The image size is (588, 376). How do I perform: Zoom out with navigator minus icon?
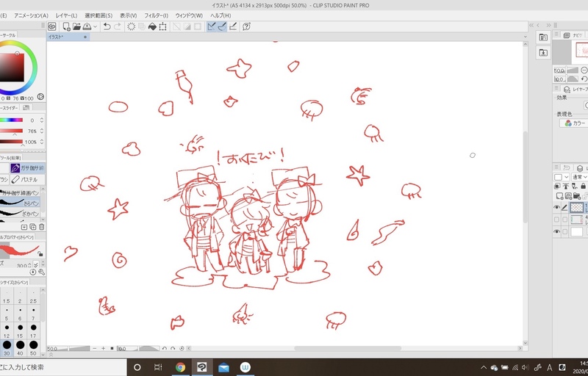coord(584,70)
